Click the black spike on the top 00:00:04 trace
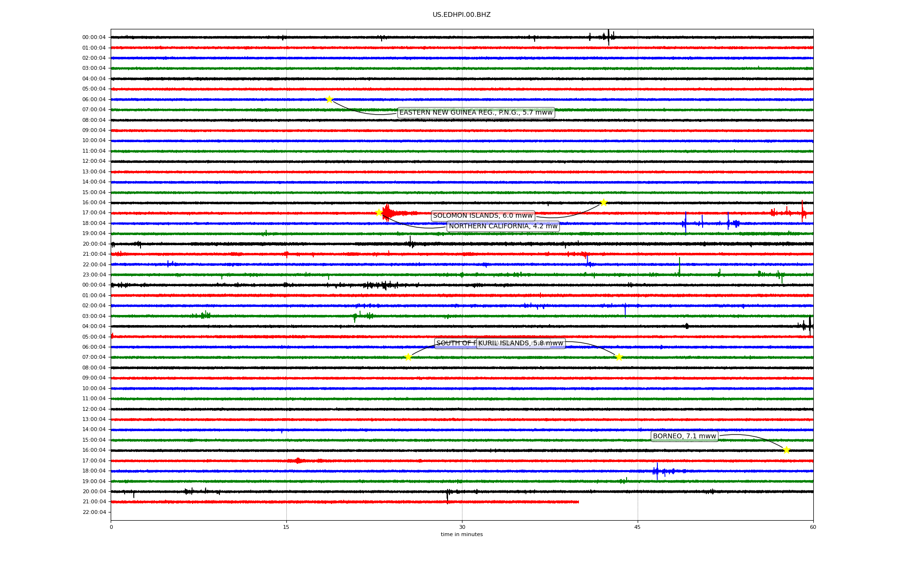Viewport: 924px width, 578px height. [608, 37]
